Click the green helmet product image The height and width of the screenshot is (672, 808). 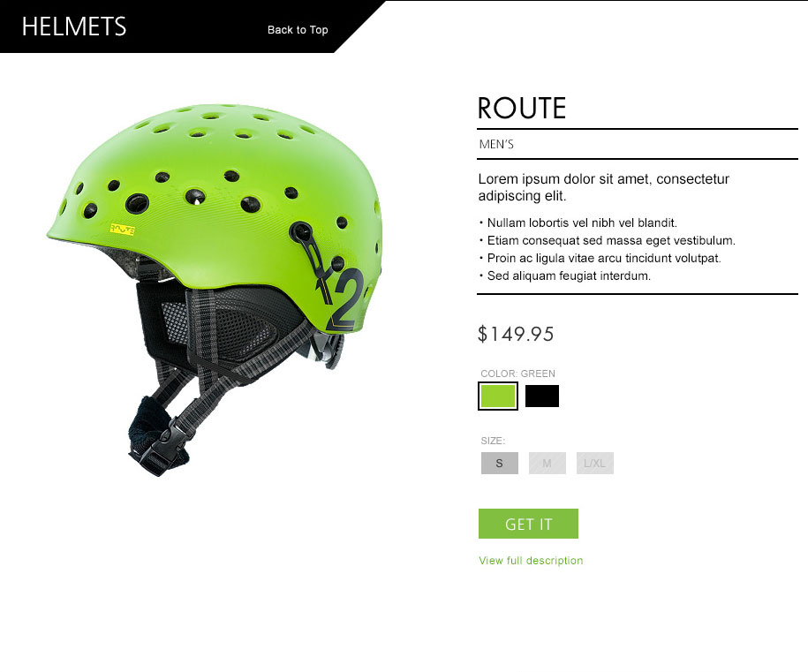[215, 289]
